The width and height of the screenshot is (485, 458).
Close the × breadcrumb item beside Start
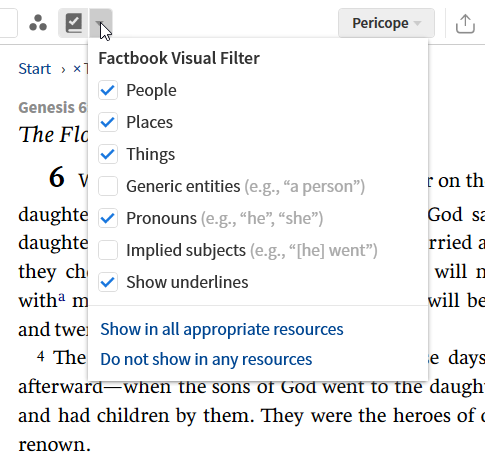pyautogui.click(x=77, y=69)
